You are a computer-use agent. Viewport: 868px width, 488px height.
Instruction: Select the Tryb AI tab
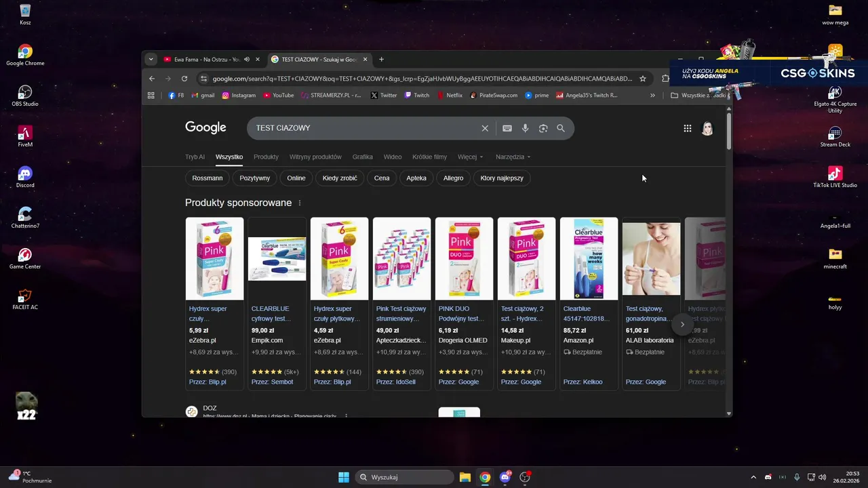tap(195, 157)
